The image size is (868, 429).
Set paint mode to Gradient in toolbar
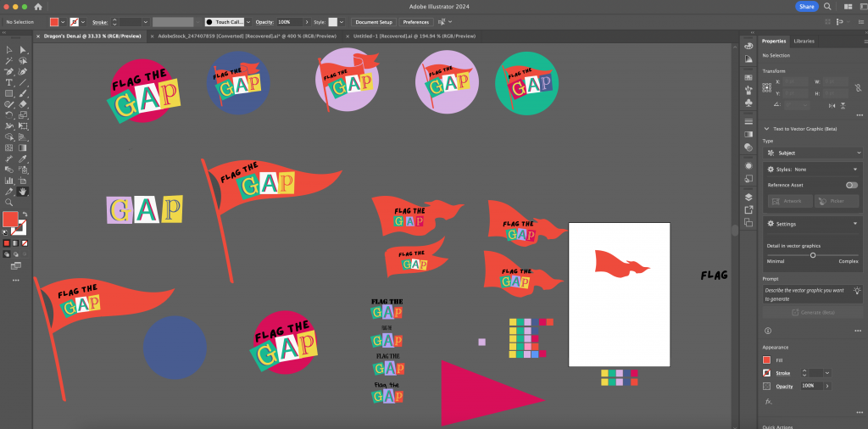click(15, 243)
